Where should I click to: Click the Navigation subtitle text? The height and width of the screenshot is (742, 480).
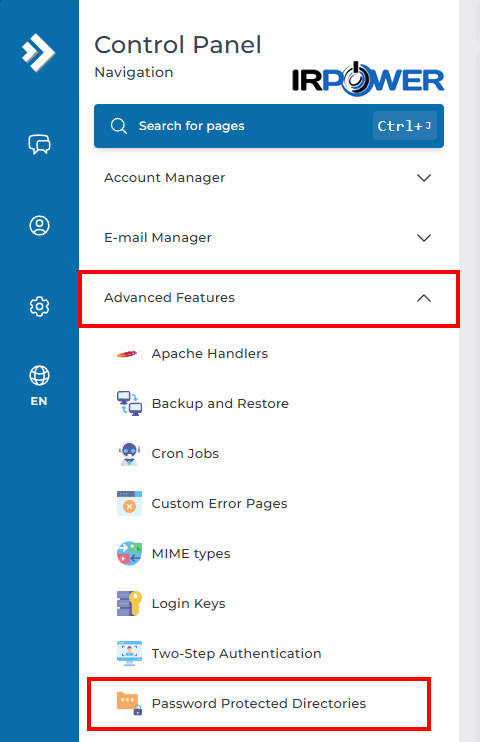134,72
